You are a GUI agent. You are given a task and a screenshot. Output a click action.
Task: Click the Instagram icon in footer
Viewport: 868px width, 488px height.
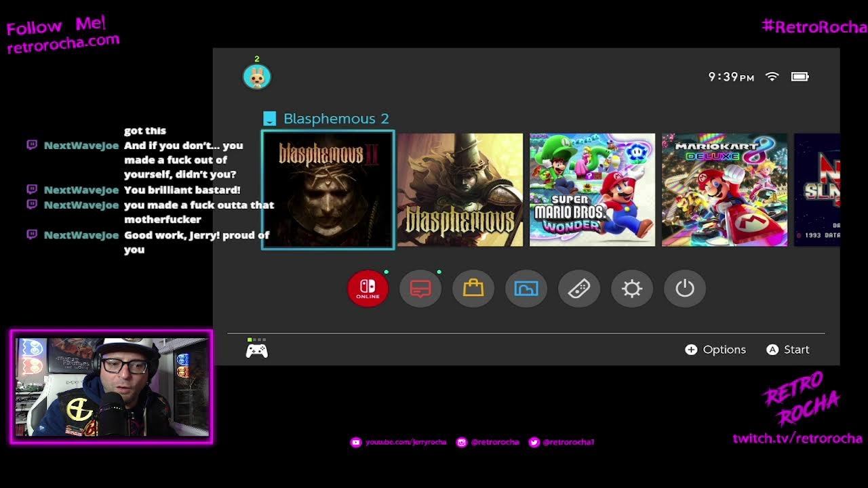click(x=462, y=442)
